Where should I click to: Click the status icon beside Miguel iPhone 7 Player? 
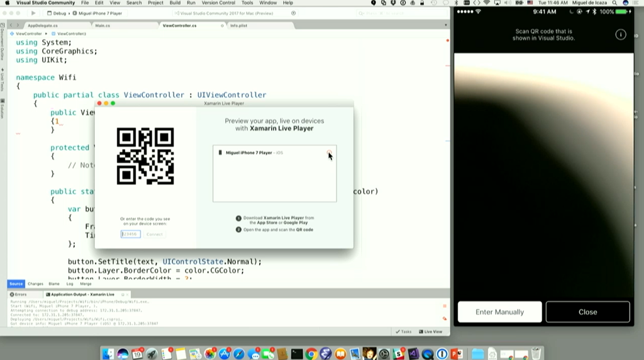[x=329, y=152]
